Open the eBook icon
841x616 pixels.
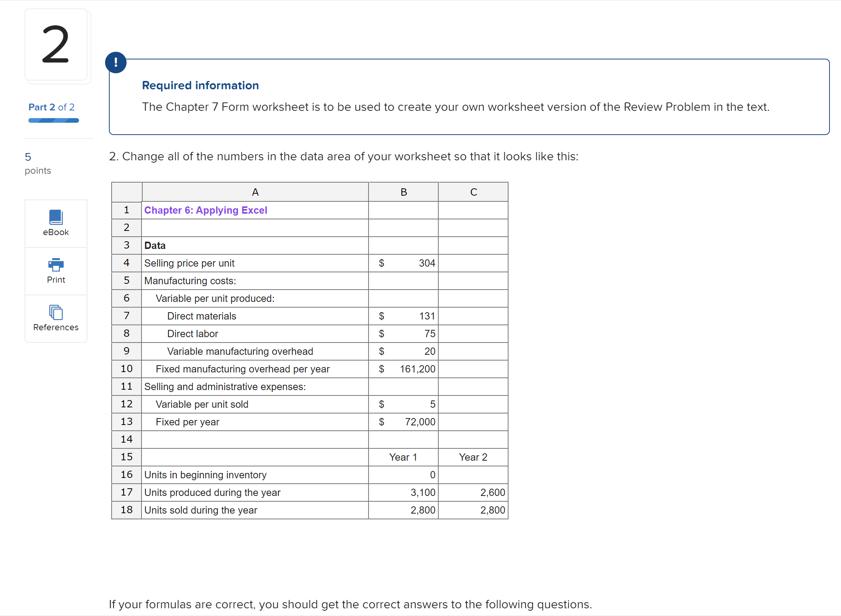[x=56, y=217]
